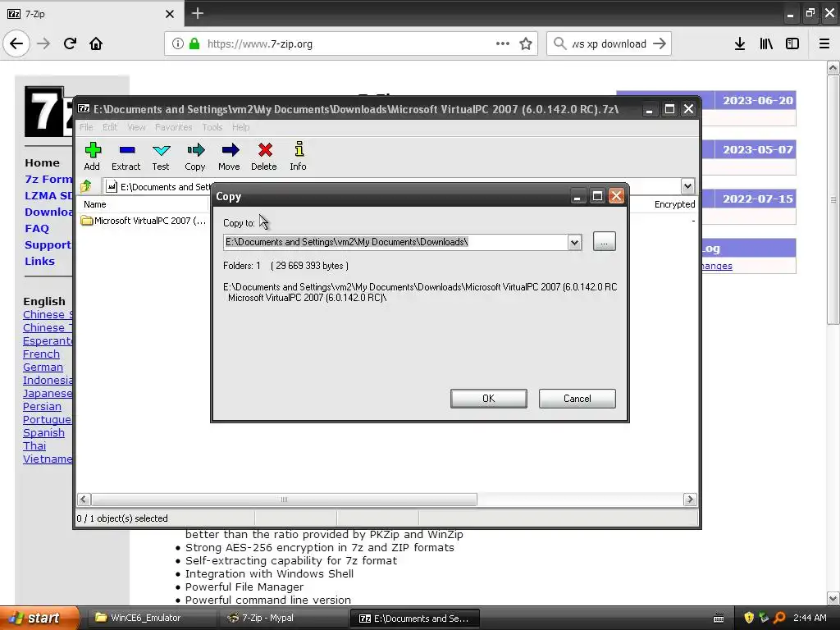Open the Links page link
The height and width of the screenshot is (630, 840).
pos(39,262)
